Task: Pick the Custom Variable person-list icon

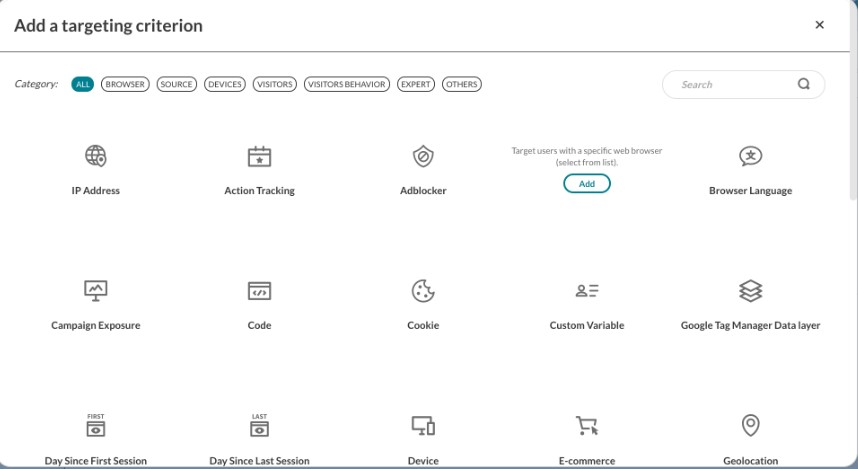Action: (587, 291)
